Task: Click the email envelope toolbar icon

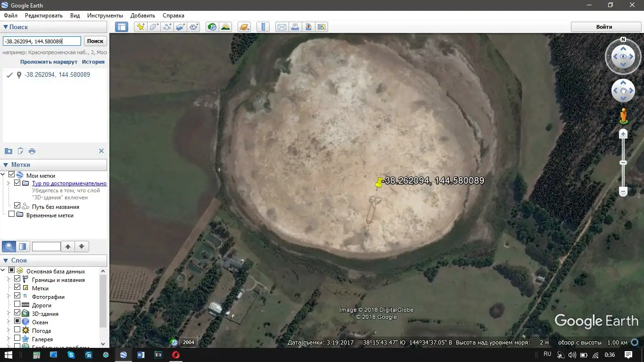Action: (x=281, y=27)
